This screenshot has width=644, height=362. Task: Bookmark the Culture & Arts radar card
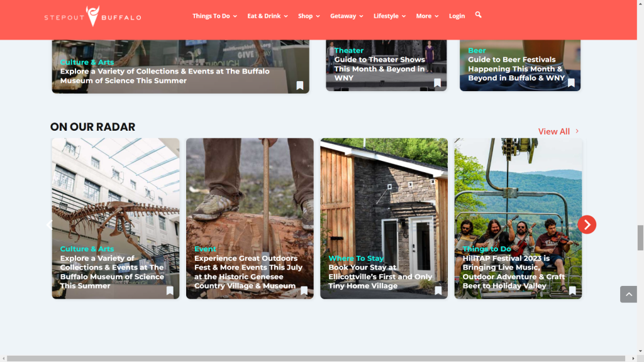click(x=170, y=290)
